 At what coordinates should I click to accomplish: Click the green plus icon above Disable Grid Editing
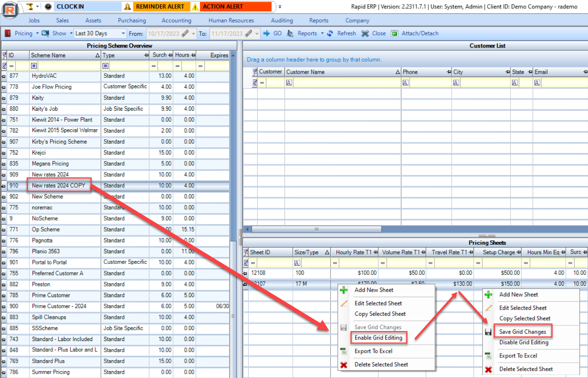click(488, 294)
